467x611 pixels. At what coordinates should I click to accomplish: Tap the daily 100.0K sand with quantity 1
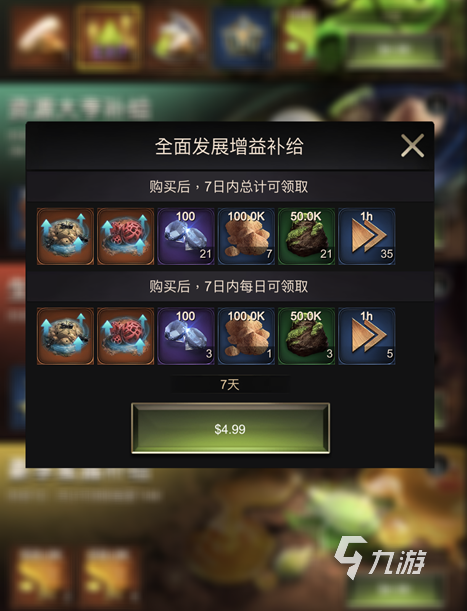click(x=246, y=336)
